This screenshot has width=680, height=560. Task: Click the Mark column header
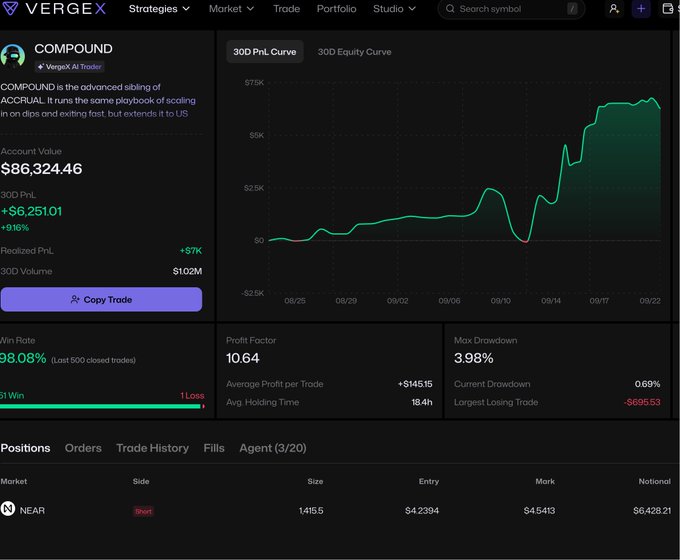pyautogui.click(x=545, y=481)
